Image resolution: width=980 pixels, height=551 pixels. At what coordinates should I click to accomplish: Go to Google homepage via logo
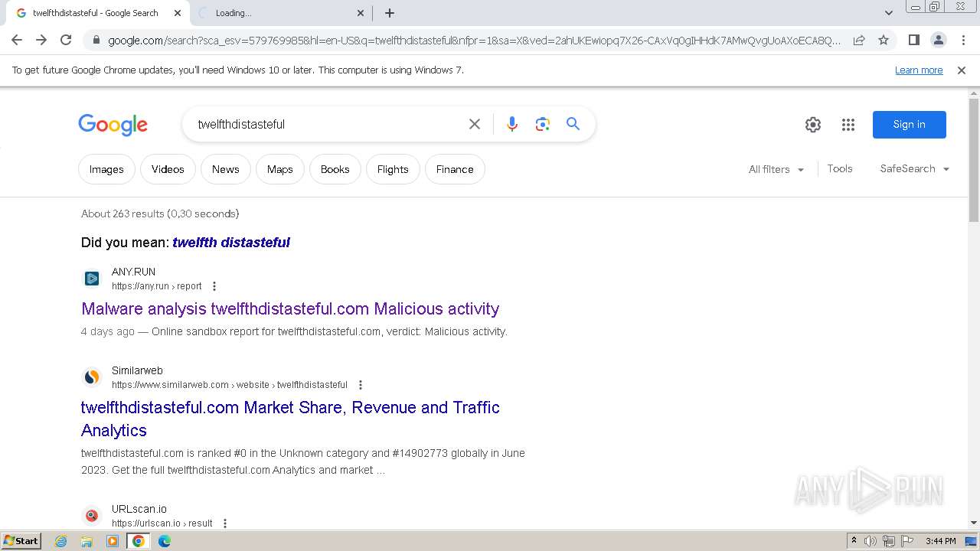[113, 125]
